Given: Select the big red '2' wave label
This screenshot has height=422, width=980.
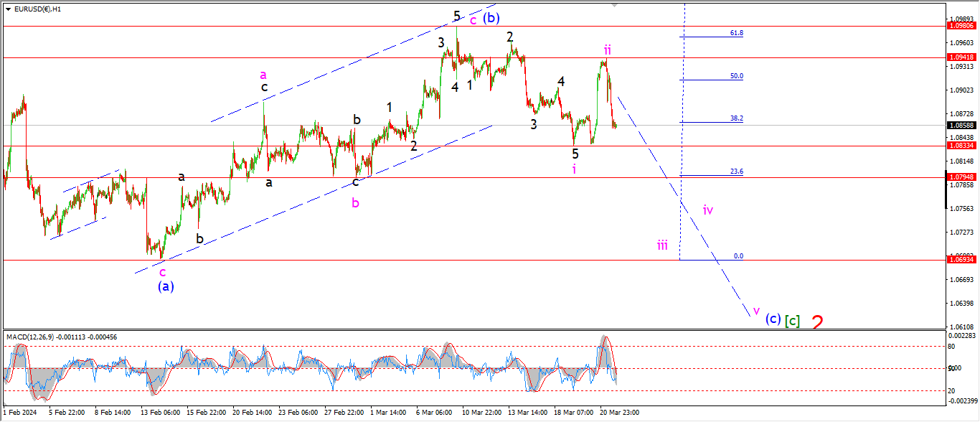Looking at the screenshot, I should pyautogui.click(x=817, y=322).
